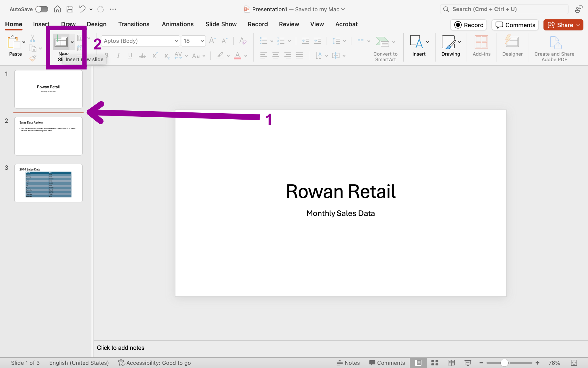The image size is (588, 368).
Task: Click the Format Painter brush icon
Action: tap(33, 58)
